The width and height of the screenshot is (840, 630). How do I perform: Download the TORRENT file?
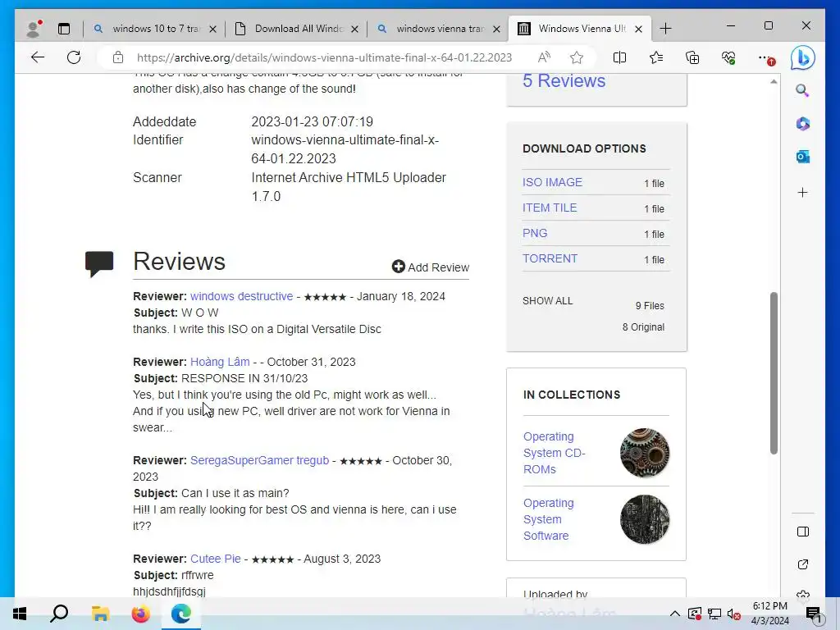[550, 258]
